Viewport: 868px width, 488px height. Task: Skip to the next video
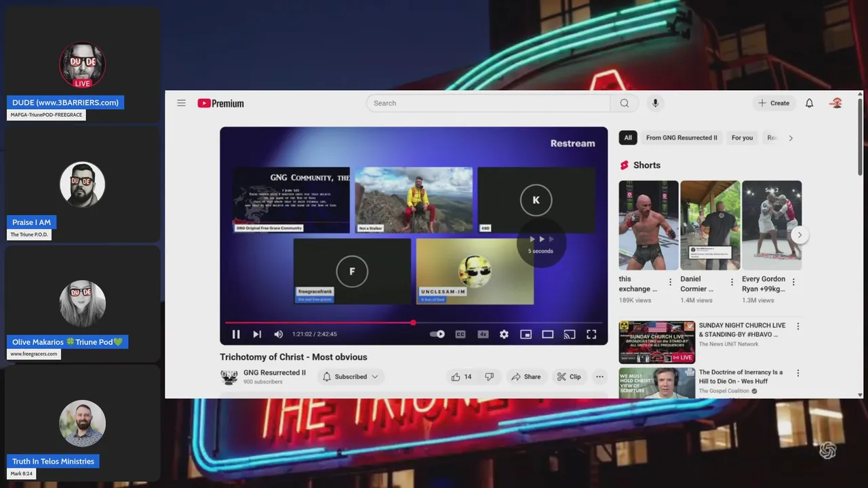tap(257, 334)
